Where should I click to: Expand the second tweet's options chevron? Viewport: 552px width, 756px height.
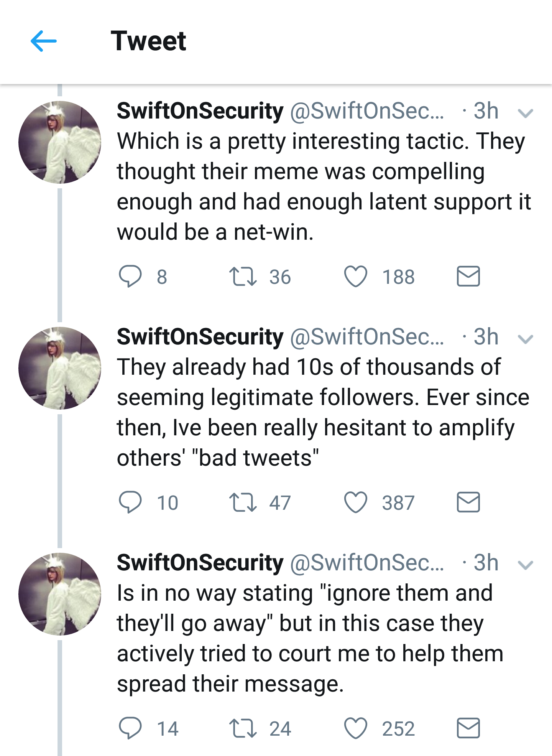pyautogui.click(x=525, y=339)
